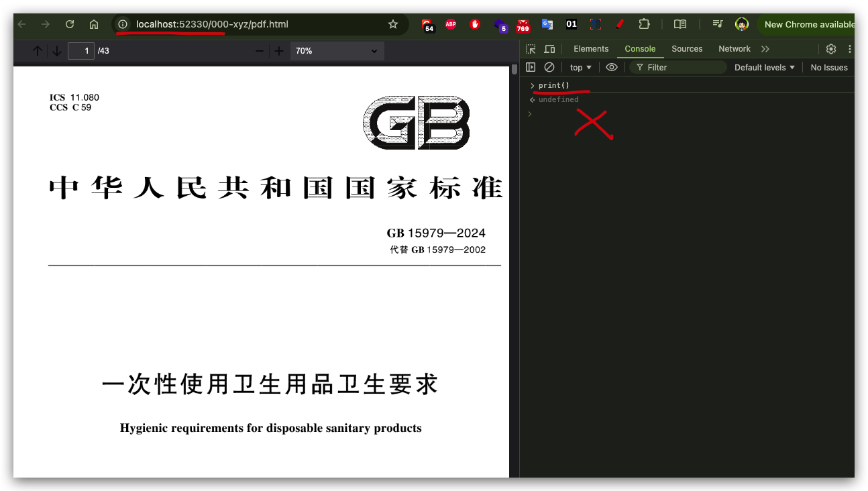This screenshot has width=868, height=491.
Task: Switch to the Console tab
Action: [x=640, y=49]
